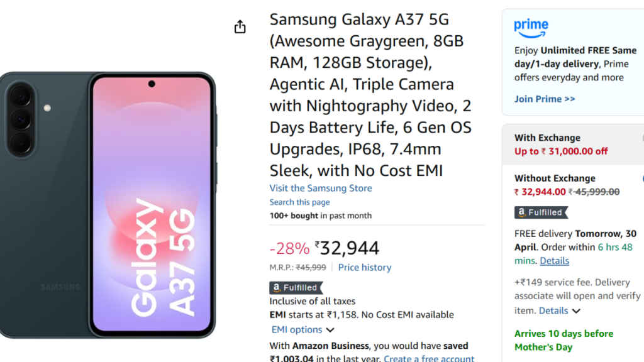This screenshot has height=362, width=644.
Task: Click the Join Prime >> link
Action: coord(545,99)
